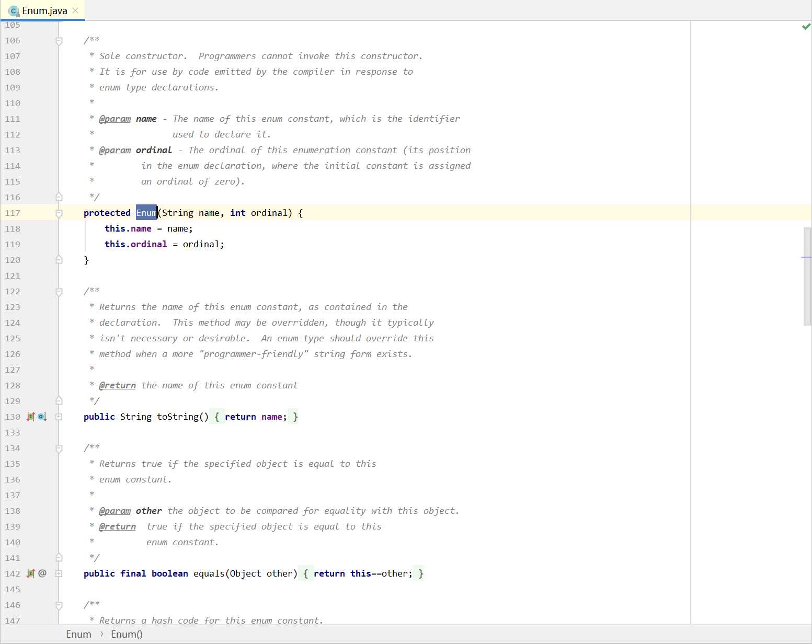Collapse the Javadoc comment starting at line 134

pos(59,448)
